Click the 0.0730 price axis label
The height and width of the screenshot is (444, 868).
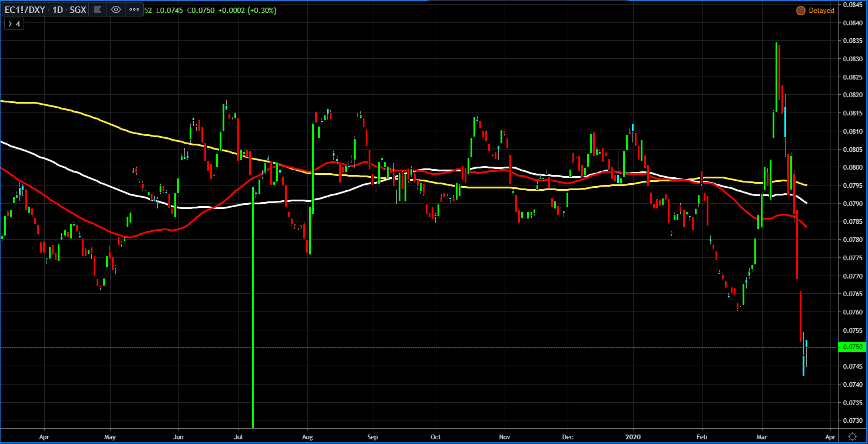coord(854,420)
